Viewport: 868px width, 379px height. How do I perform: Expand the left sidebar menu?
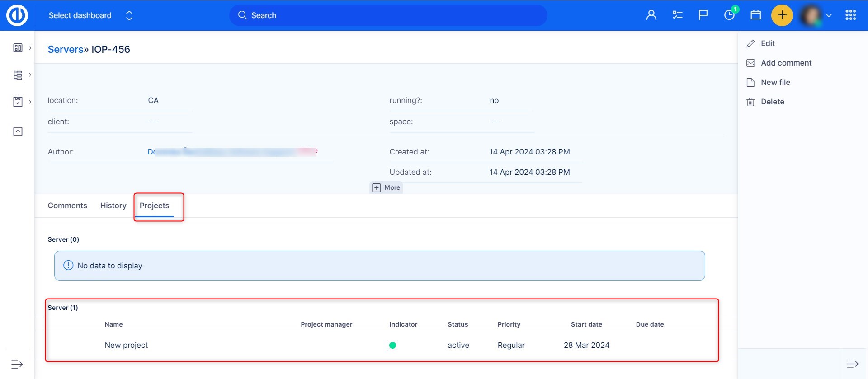17,364
